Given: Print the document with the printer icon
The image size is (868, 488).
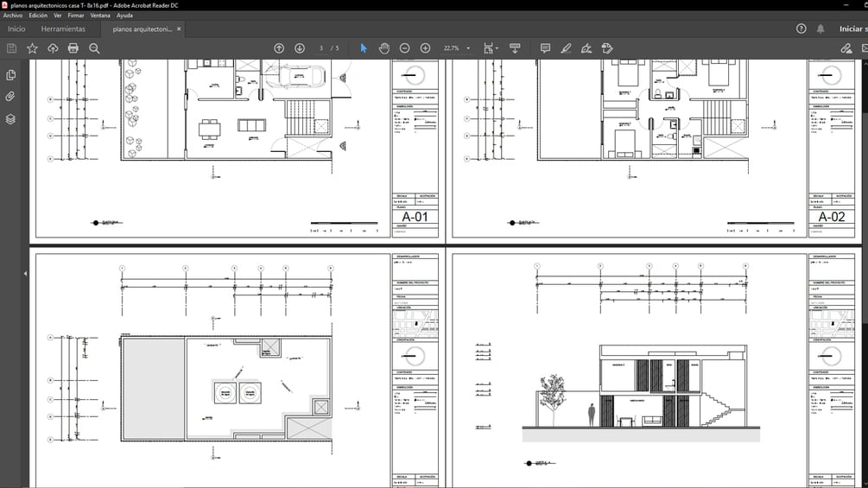Looking at the screenshot, I should click(x=73, y=48).
